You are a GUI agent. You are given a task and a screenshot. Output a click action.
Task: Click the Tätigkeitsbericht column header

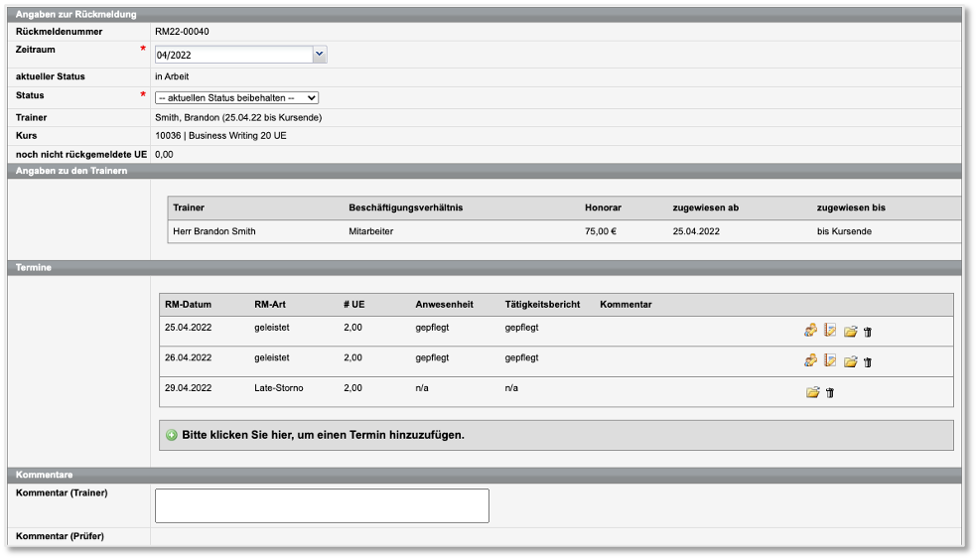542,305
